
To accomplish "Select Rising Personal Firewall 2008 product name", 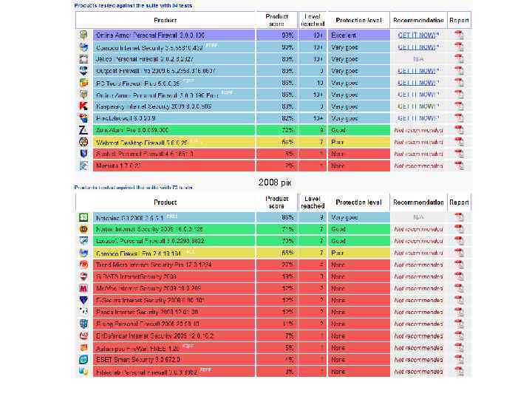I will point(148,324).
